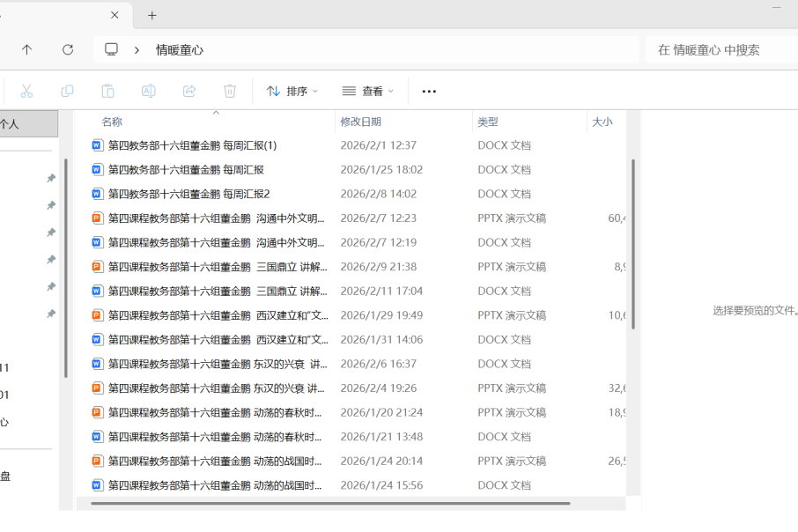Click PPTX icon of 东汉的兴衰 dated 2026/2/4
The width and height of the screenshot is (798, 532).
tap(97, 388)
